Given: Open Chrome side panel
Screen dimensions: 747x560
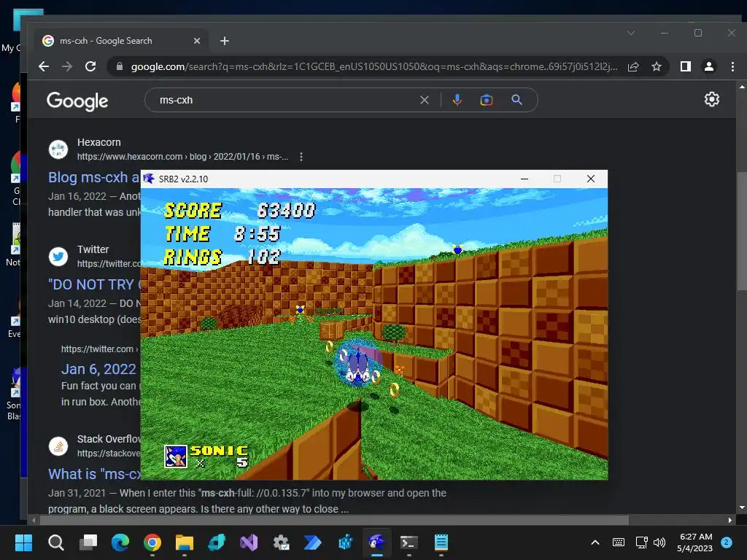Looking at the screenshot, I should point(686,66).
